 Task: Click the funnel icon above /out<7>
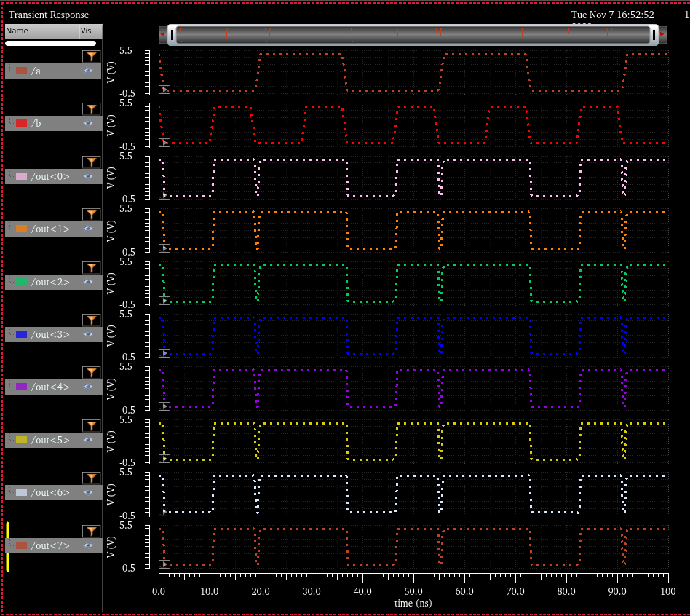[x=91, y=531]
